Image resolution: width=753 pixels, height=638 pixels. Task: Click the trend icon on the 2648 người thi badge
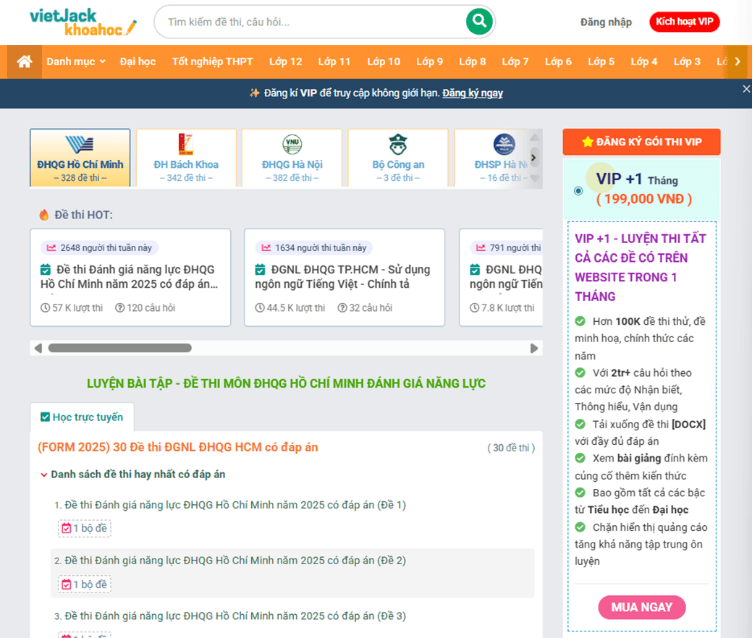click(x=51, y=248)
